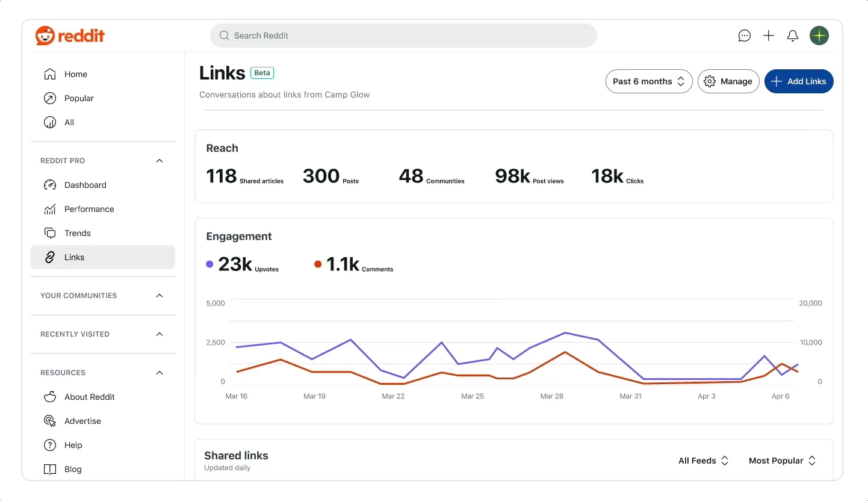Viewport: 868px width, 501px height.
Task: Click the Dashboard icon under Reddit Pro
Action: point(50,185)
